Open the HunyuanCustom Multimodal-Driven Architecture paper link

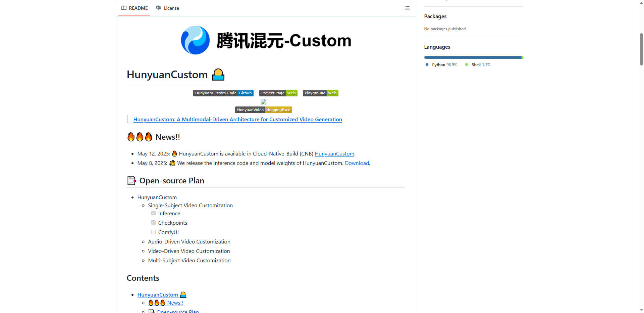[238, 120]
